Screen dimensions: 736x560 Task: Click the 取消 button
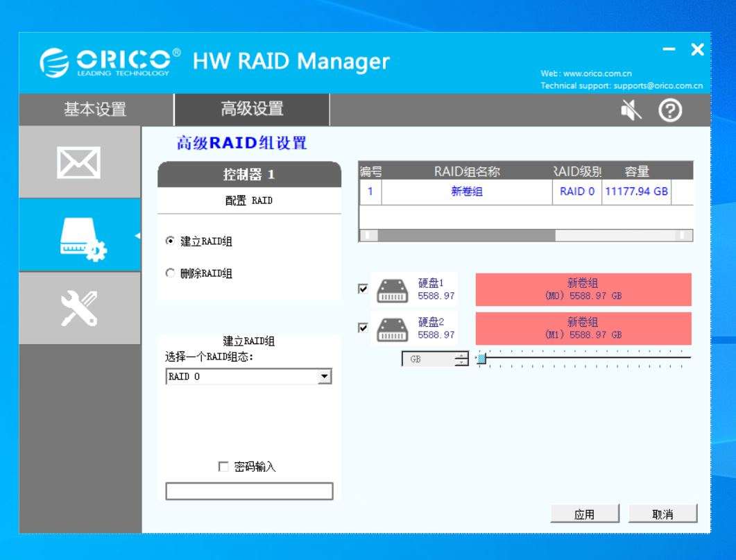[662, 514]
